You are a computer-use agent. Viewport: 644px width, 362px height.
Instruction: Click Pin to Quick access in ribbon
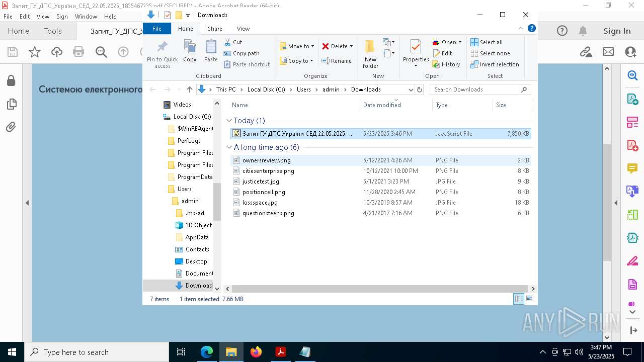click(x=162, y=54)
